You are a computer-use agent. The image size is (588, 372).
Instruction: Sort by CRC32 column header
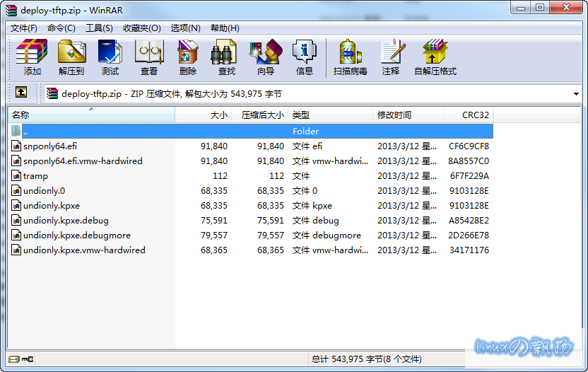(x=475, y=115)
